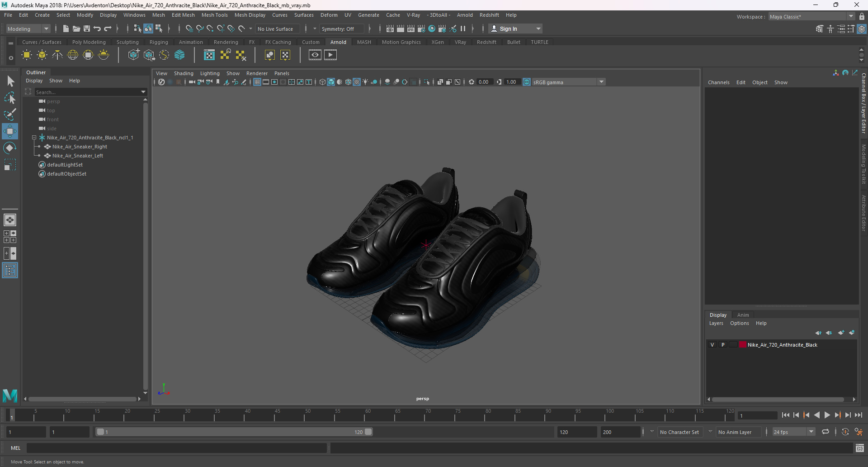This screenshot has width=868, height=467.
Task: Create Arnold StandIn from shelf
Action: (x=133, y=55)
